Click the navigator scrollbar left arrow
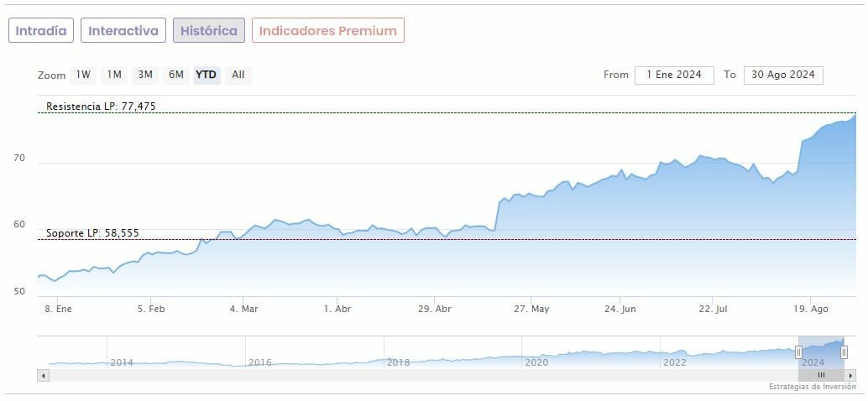868x401 pixels. [43, 375]
